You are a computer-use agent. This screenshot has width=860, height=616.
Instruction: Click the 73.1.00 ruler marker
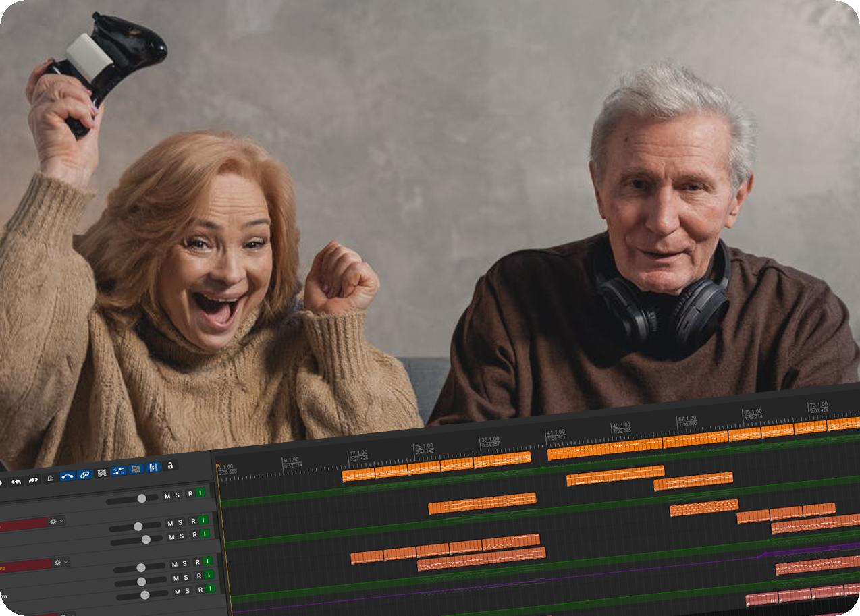(x=819, y=404)
